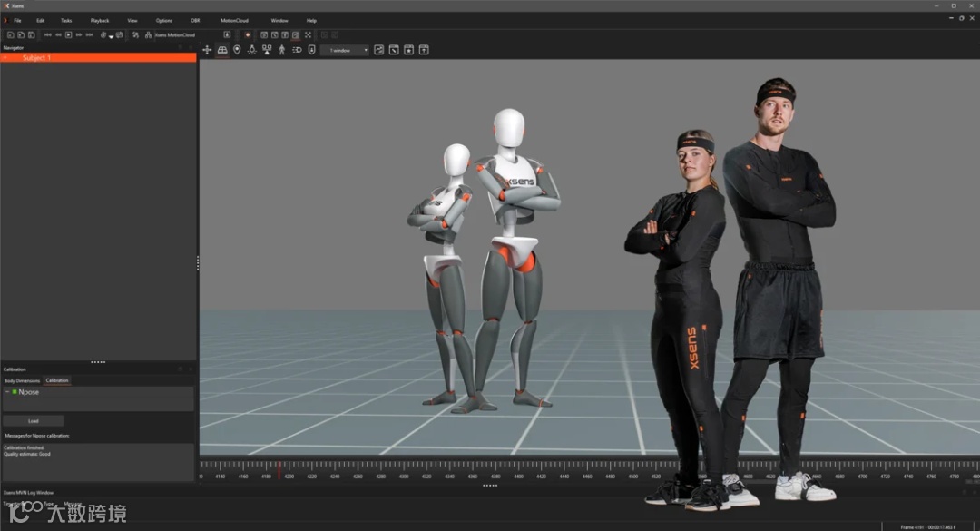980x531 pixels.
Task: Click the icon right of playback speed arrow
Action: click(120, 35)
